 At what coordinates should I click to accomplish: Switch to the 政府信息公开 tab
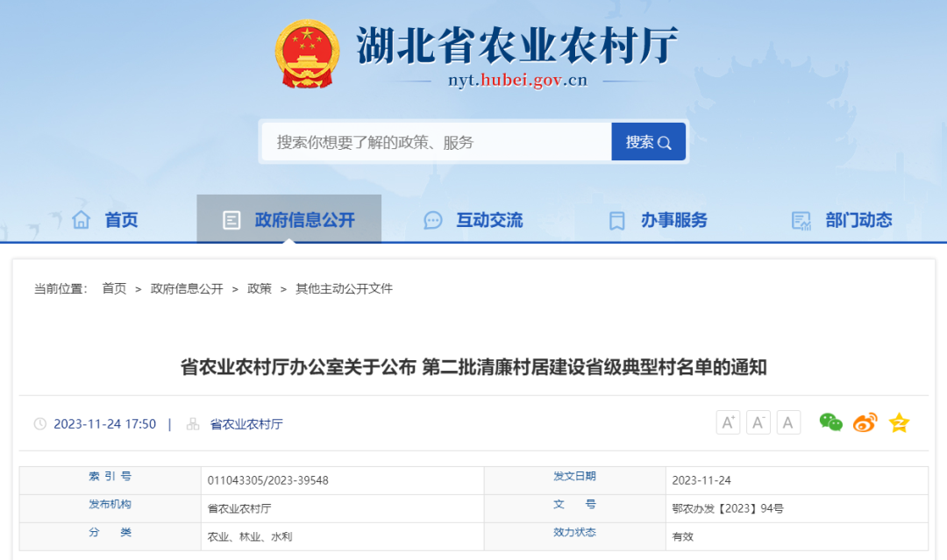pos(304,220)
